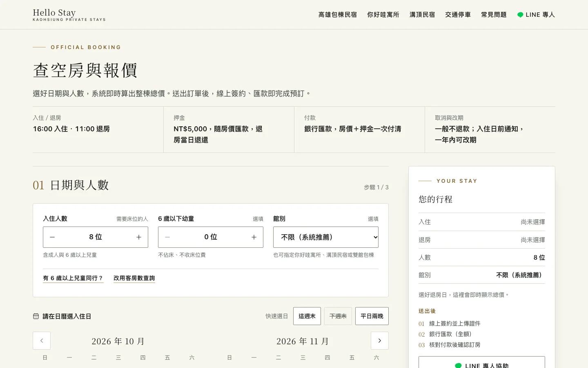Screen dimensions: 588x368
Task: Open the 你好哇寓所 nav item
Action: coord(383,15)
